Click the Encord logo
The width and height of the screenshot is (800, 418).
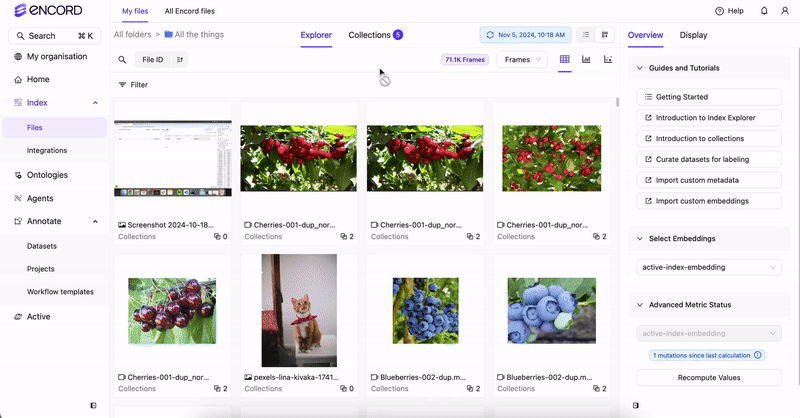pyautogui.click(x=48, y=10)
